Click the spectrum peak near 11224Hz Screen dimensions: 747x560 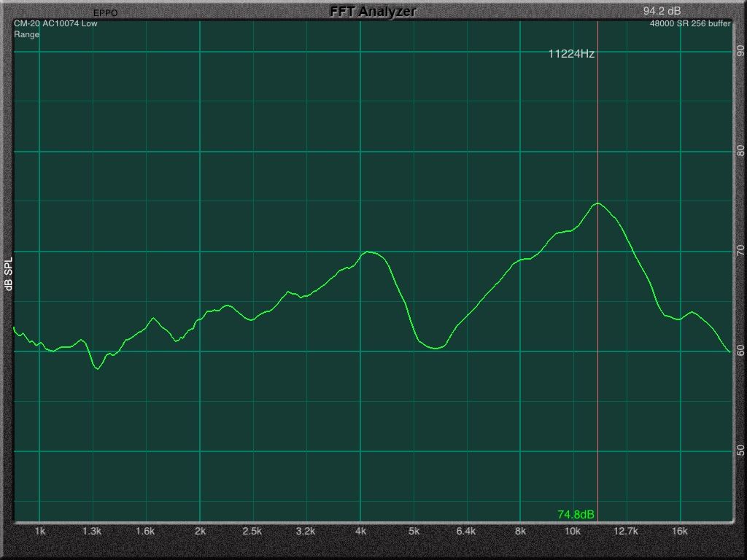[597, 203]
